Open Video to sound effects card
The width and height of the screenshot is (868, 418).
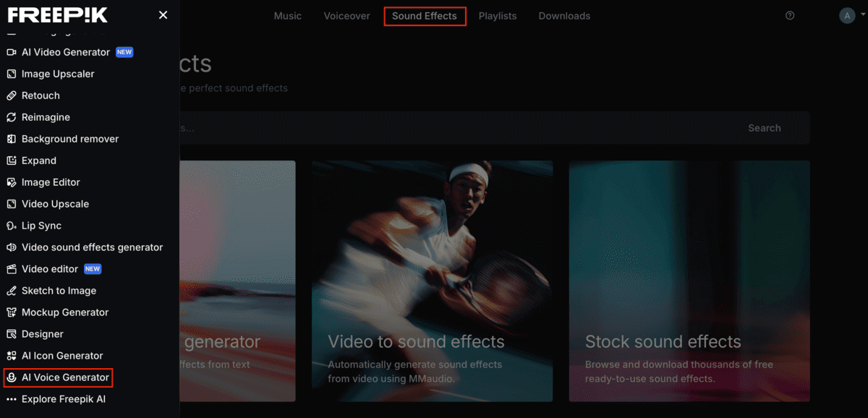click(432, 281)
